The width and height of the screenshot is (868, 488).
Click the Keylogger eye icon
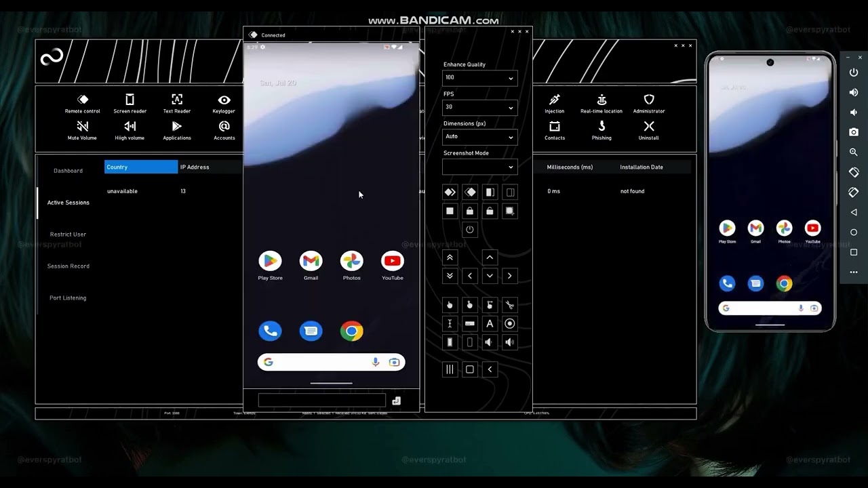224,100
